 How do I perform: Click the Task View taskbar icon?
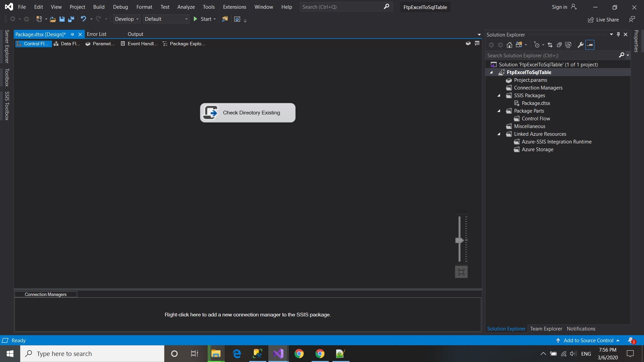195,354
